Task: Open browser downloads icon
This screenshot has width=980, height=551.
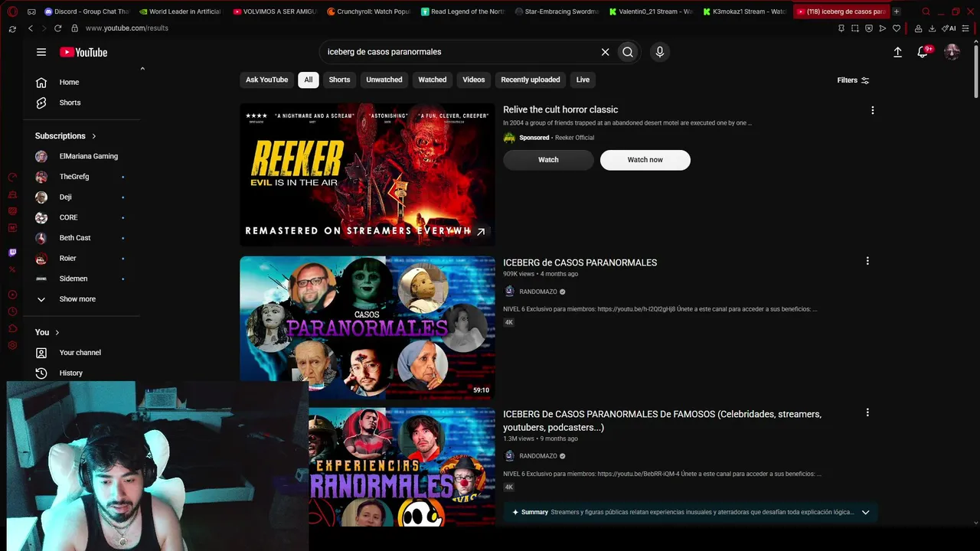Action: [x=932, y=28]
